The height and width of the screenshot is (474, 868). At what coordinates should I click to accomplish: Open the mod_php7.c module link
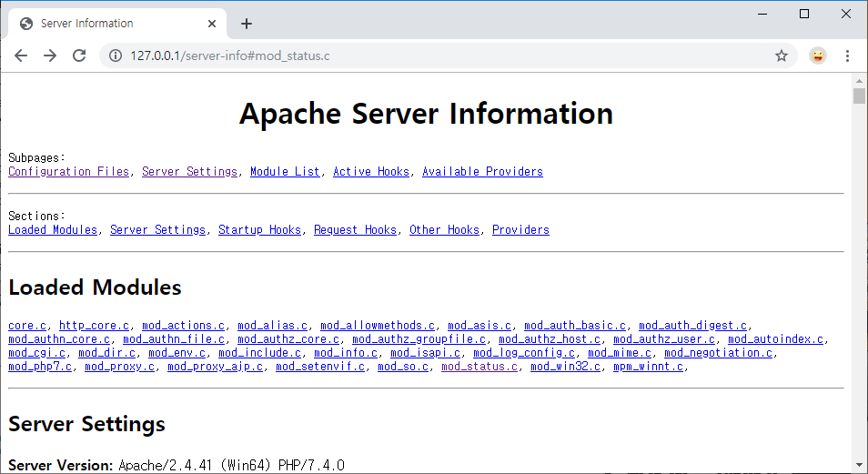pos(40,367)
